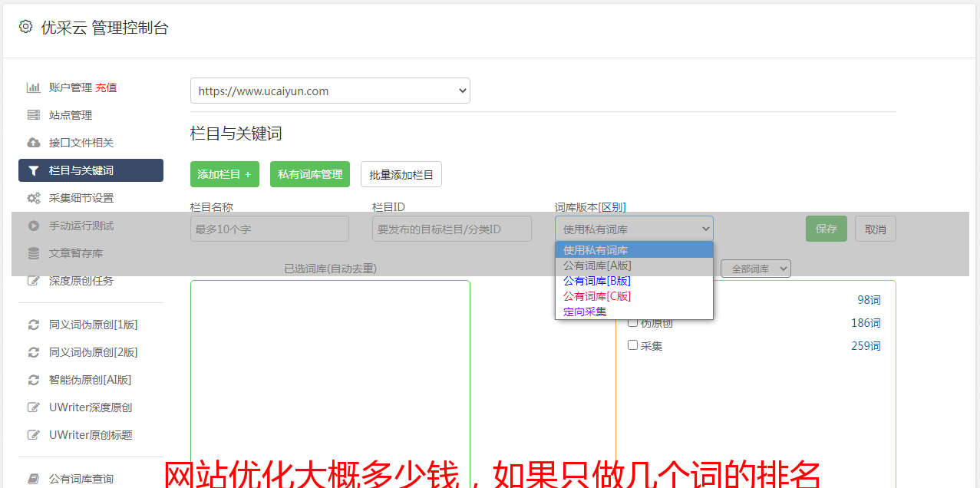Viewport: 980px width, 488px height.
Task: Check the 采集 checkbox
Action: click(x=633, y=345)
